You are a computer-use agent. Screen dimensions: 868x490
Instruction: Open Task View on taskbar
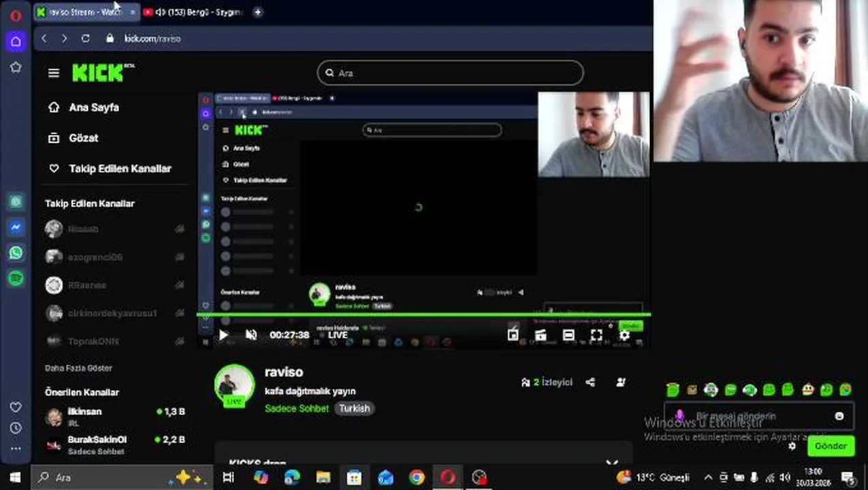coord(229,477)
